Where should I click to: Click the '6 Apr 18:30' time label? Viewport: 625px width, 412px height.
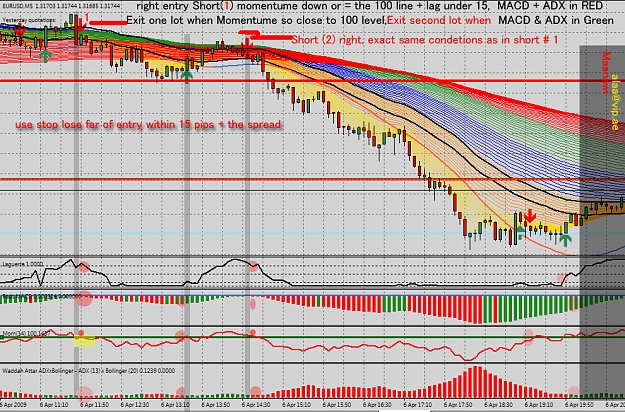[x=499, y=405]
